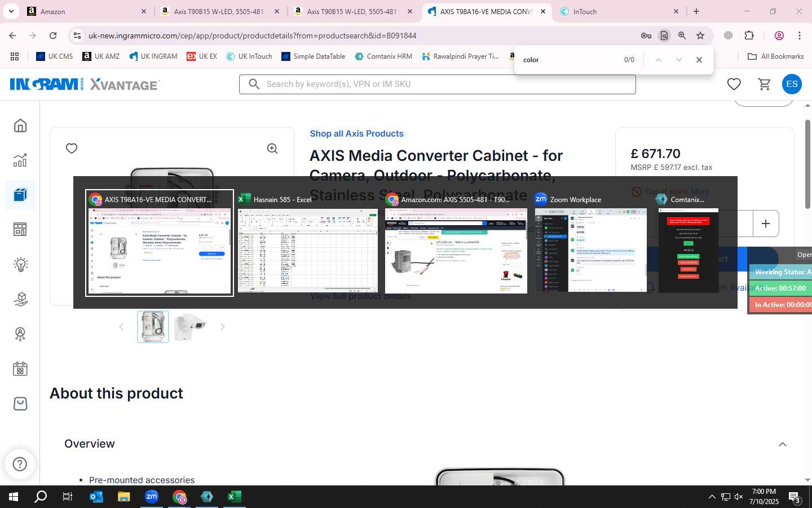The image size is (812, 508).
Task: Open Rawalpindi Prayer Times bookmark
Action: (460, 56)
